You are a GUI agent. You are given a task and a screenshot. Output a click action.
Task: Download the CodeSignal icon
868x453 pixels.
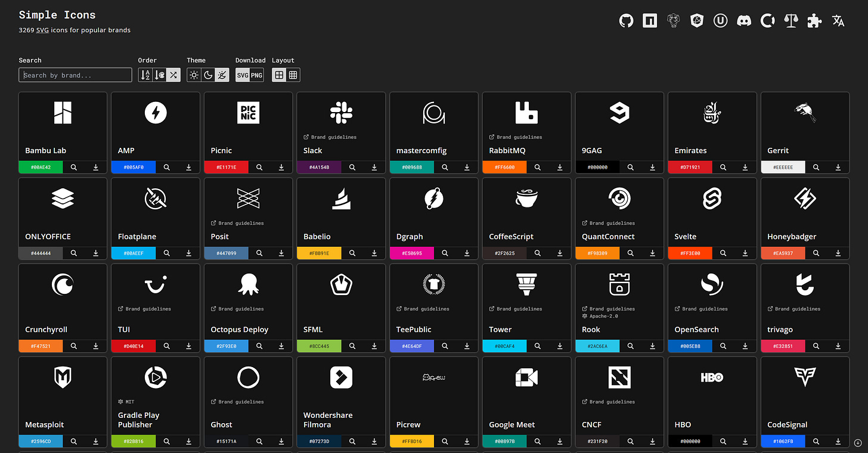point(838,442)
